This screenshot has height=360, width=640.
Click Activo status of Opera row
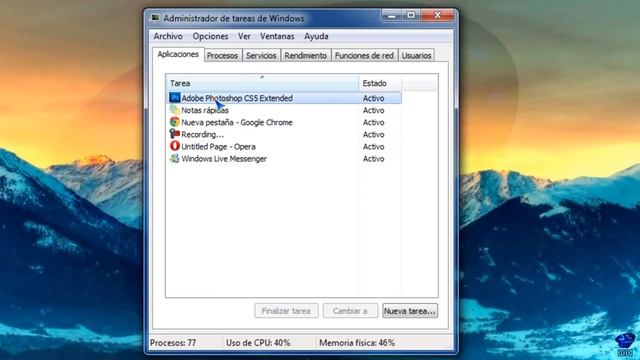[x=373, y=147]
